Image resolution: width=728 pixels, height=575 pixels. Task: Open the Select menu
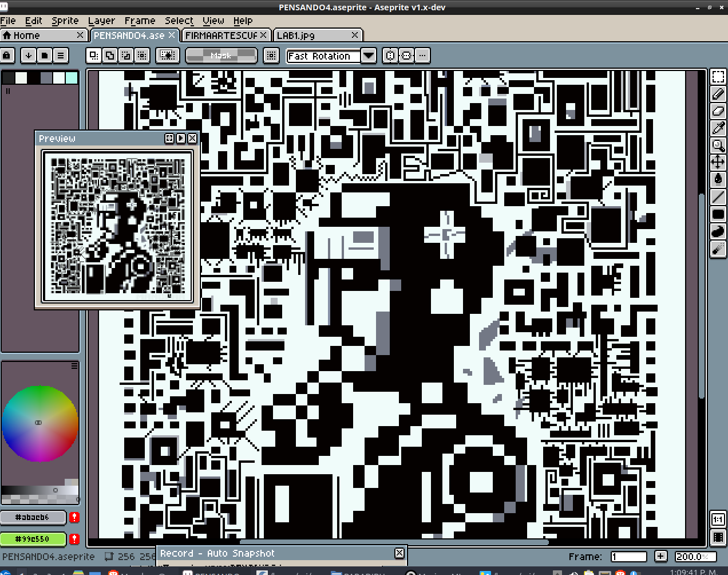[x=179, y=21]
